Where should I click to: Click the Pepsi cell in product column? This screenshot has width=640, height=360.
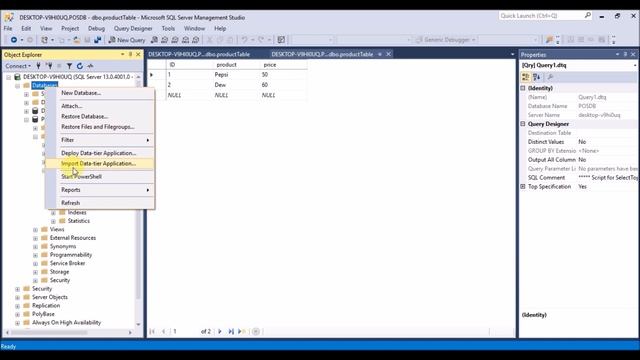(x=236, y=75)
